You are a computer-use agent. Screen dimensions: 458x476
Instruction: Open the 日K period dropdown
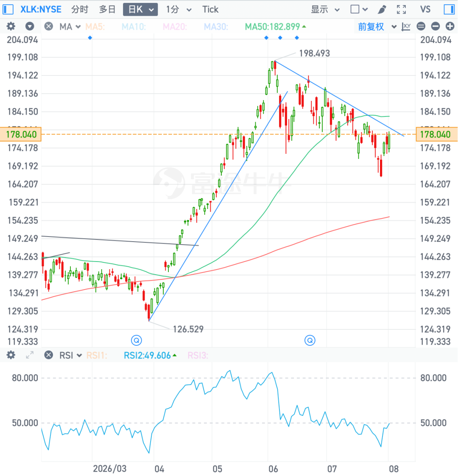click(x=140, y=9)
